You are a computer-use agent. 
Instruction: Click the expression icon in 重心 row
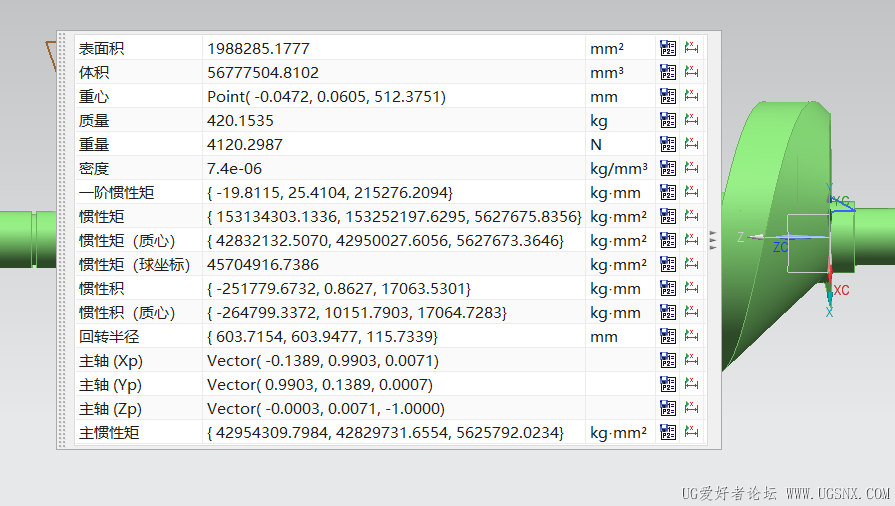click(668, 96)
